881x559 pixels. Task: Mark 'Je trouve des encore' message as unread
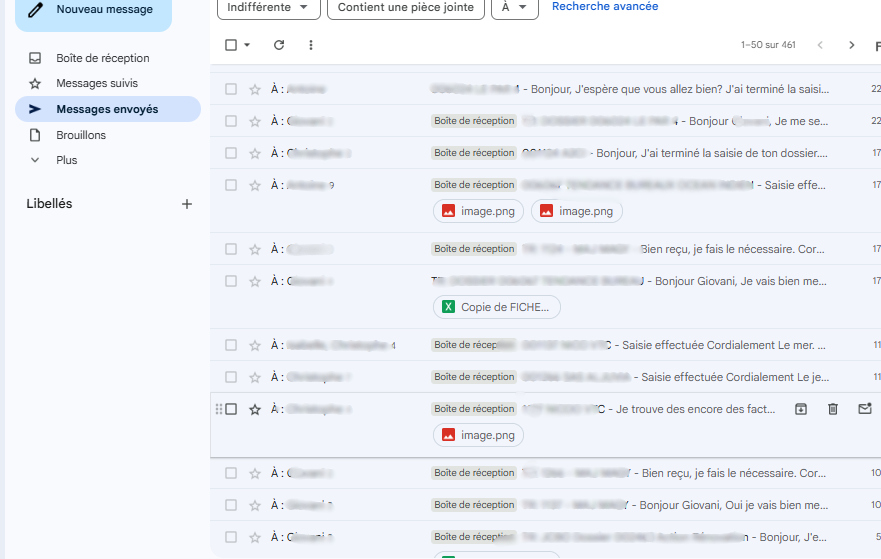[865, 409]
